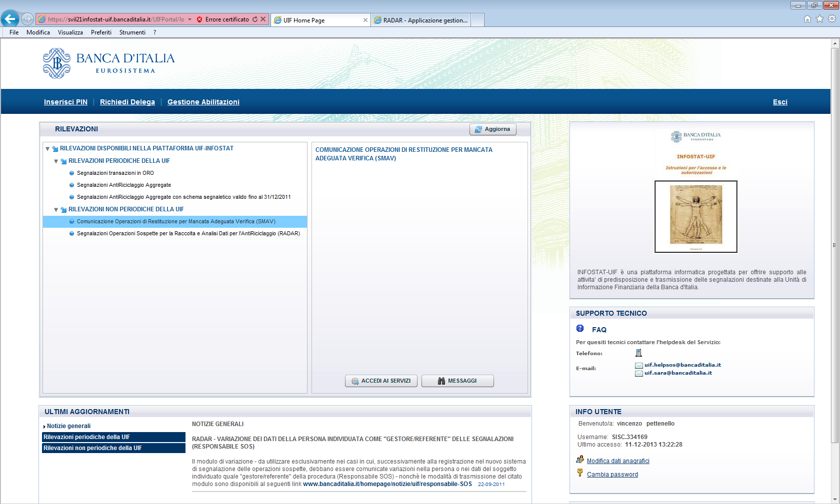The width and height of the screenshot is (840, 504).
Task: Open the Preferiti menu
Action: 101,32
